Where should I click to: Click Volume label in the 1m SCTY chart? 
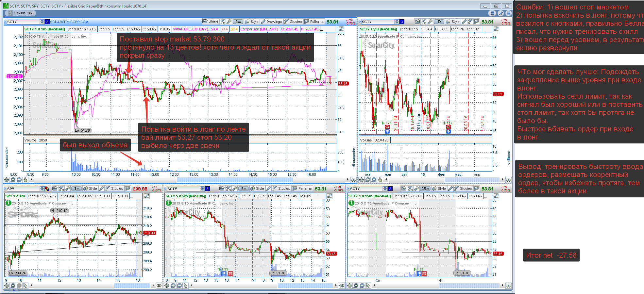30,140
